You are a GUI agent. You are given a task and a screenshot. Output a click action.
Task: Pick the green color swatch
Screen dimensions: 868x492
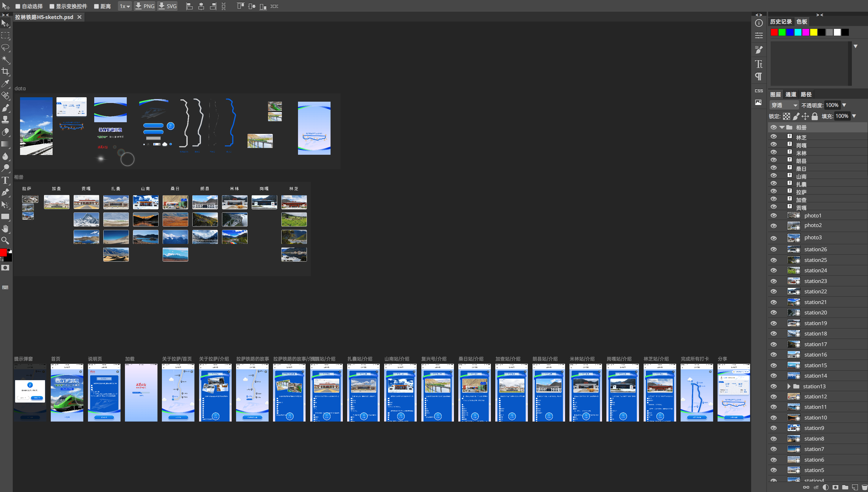click(782, 32)
